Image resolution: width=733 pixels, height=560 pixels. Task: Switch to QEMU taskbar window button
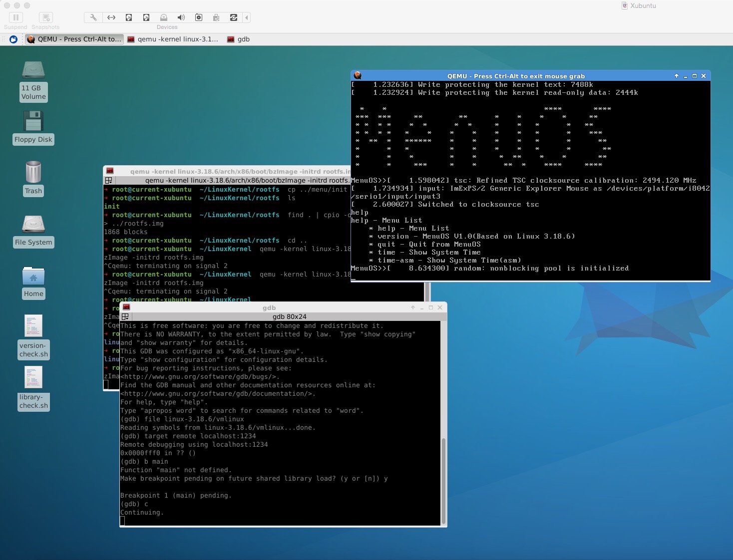(x=74, y=39)
